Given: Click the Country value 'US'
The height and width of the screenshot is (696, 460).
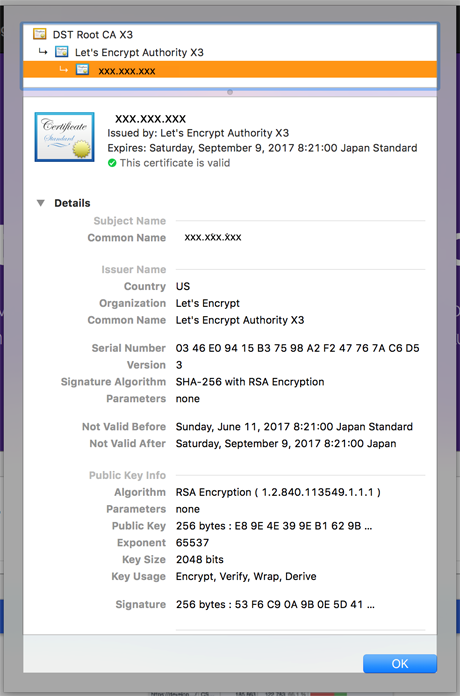Looking at the screenshot, I should click(182, 286).
